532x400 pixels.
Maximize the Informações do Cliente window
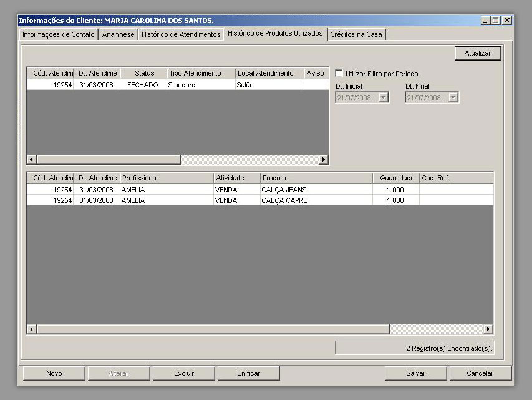point(495,21)
